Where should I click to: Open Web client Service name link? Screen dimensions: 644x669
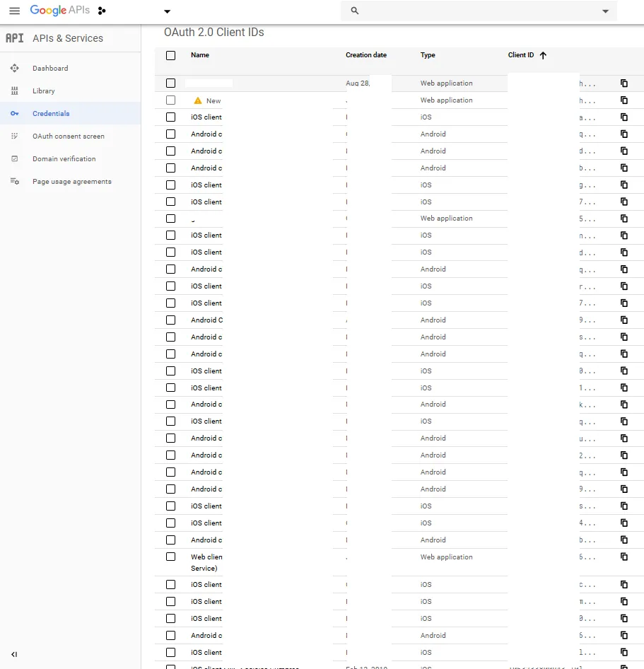click(x=206, y=562)
